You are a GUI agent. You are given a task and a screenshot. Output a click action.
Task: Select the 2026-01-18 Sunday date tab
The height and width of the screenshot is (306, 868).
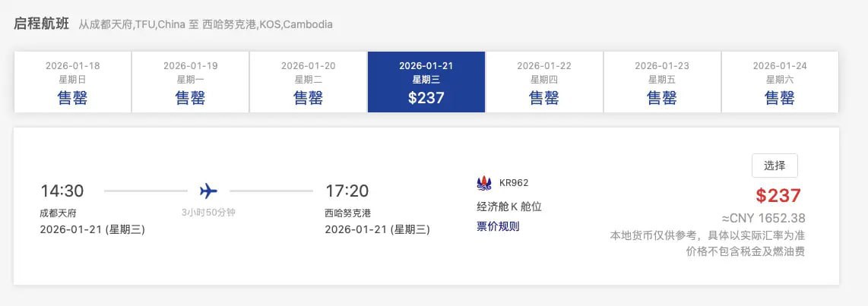(72, 82)
